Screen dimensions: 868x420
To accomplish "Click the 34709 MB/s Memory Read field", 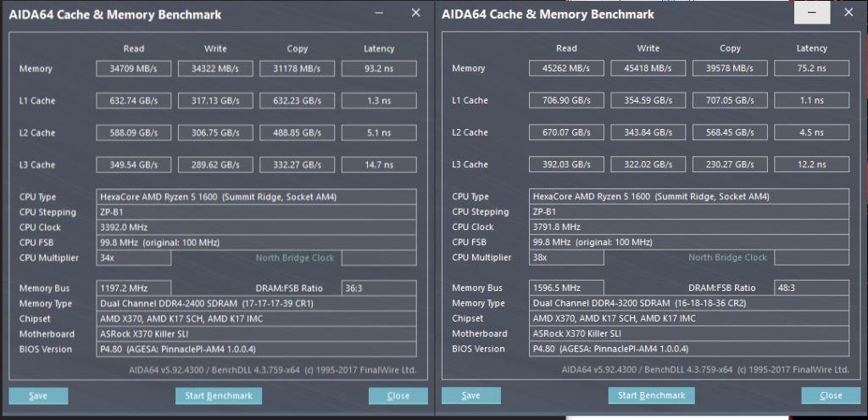I will coord(134,69).
